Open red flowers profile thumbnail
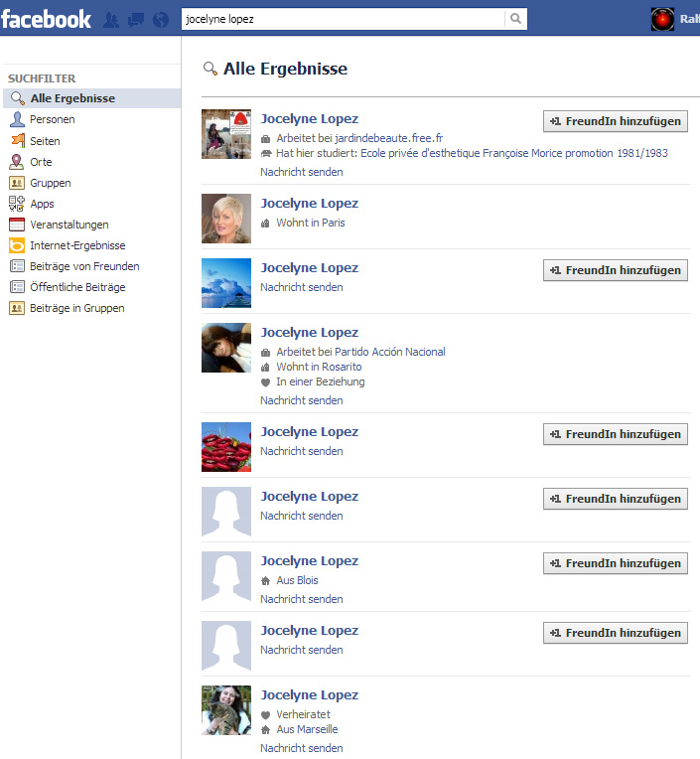700x759 pixels. tap(226, 447)
